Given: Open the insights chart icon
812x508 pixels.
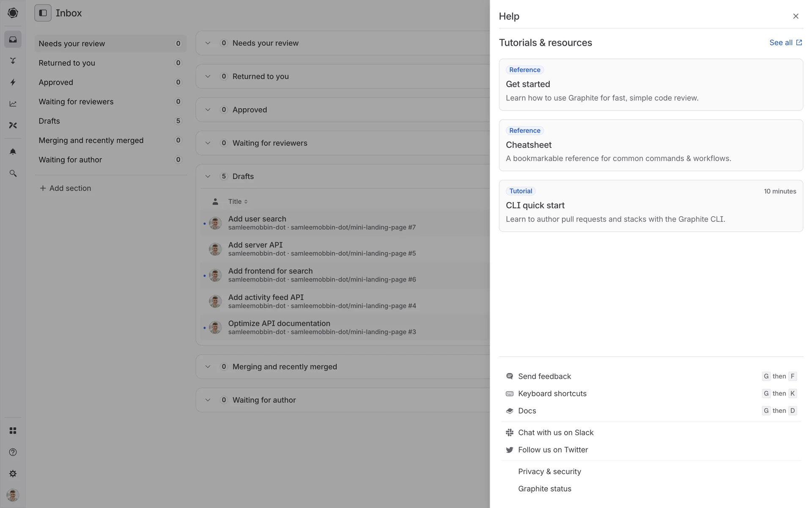Looking at the screenshot, I should click(x=13, y=104).
